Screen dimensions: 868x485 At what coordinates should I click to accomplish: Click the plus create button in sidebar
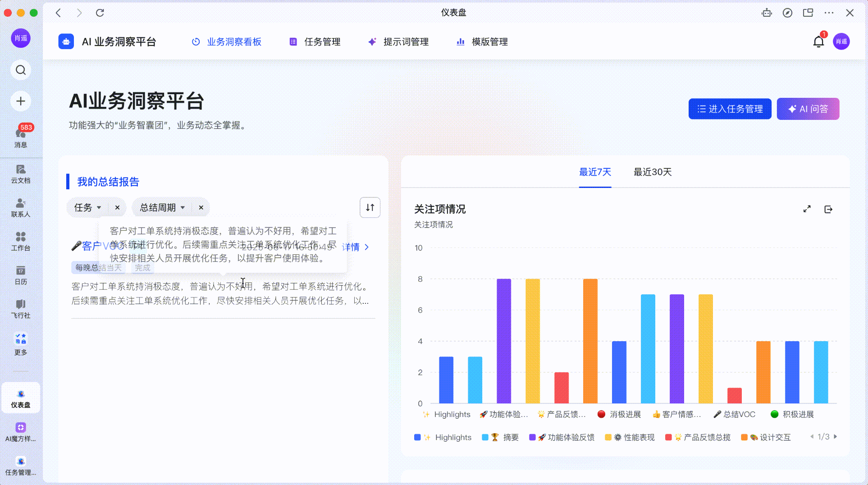point(21,101)
